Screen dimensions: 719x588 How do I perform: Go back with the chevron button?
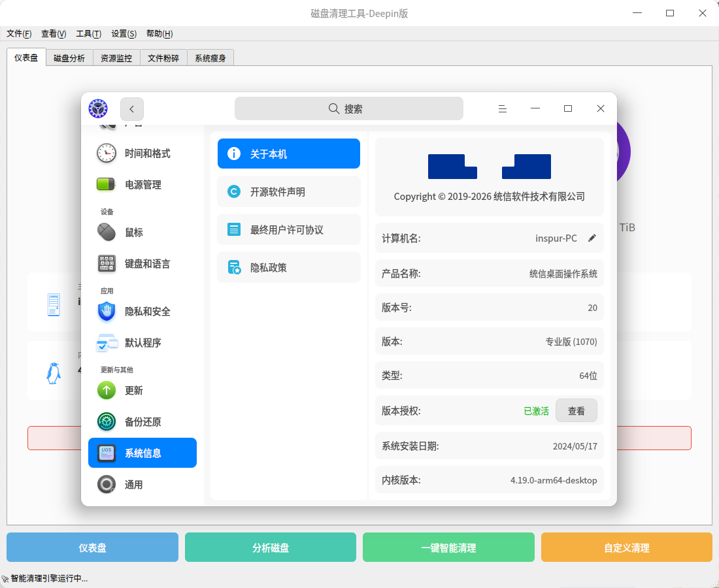[x=132, y=109]
